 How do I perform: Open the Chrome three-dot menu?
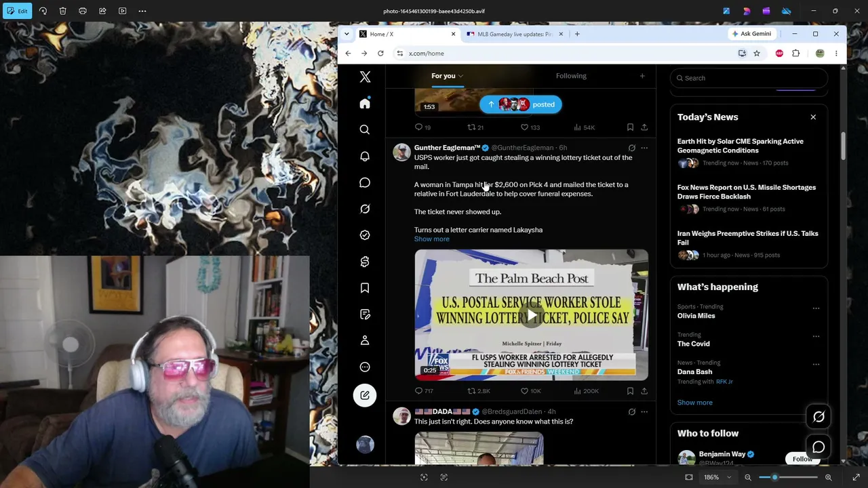[x=836, y=54]
